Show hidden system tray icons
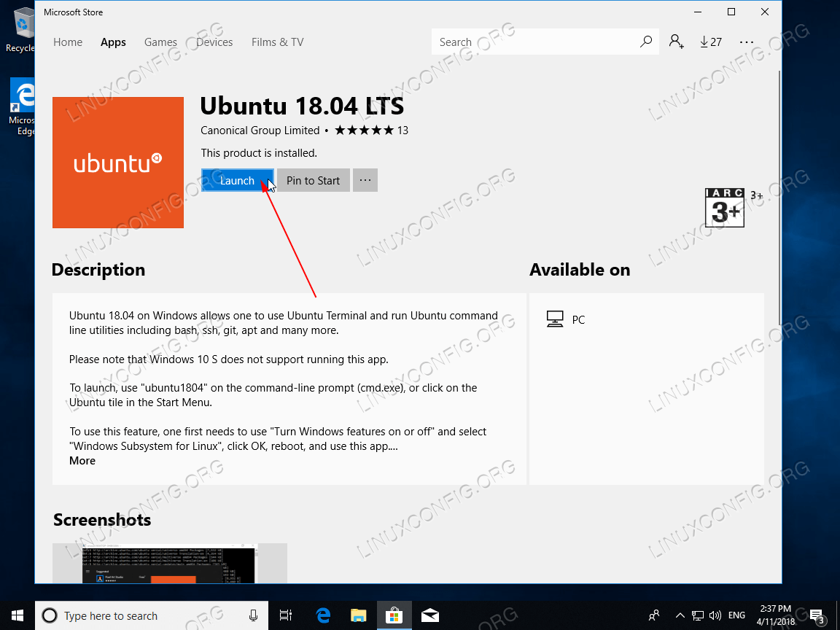The image size is (840, 630). [680, 615]
